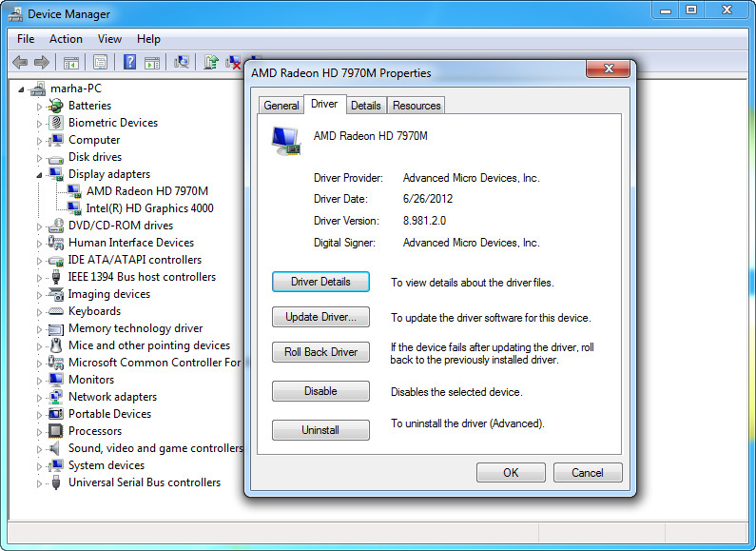Screen dimensions: 756x551
Task: Click the driver date value 6/26/2012
Action: pos(428,199)
